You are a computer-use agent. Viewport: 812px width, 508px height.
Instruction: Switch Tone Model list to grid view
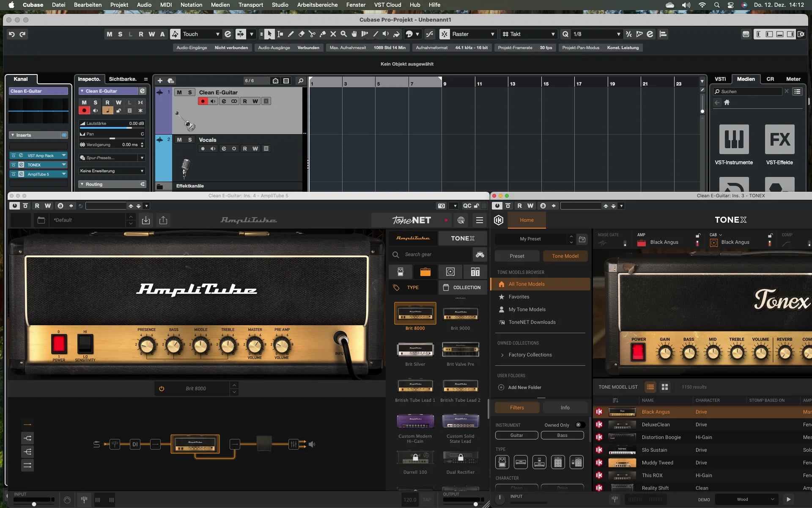pos(665,387)
